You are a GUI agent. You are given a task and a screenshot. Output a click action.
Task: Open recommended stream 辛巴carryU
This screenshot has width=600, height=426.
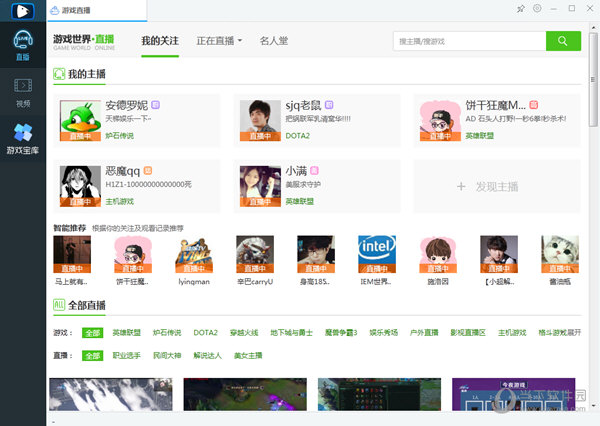coord(255,254)
